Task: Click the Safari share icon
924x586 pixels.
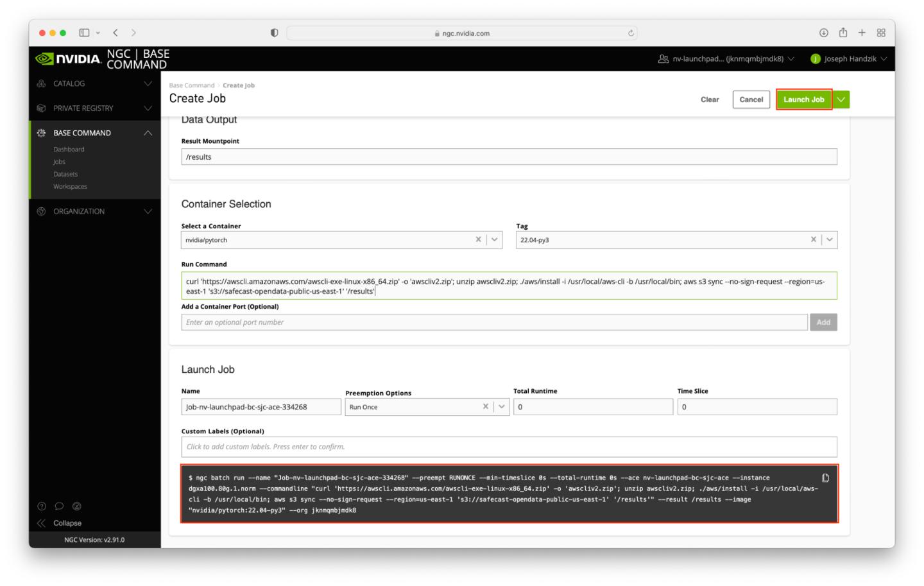Action: coord(843,33)
